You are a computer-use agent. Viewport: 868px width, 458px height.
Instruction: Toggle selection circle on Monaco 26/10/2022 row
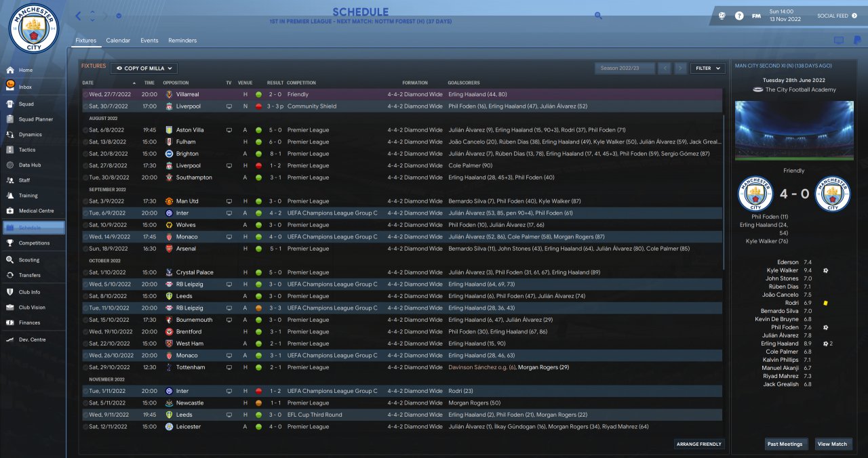tap(85, 355)
